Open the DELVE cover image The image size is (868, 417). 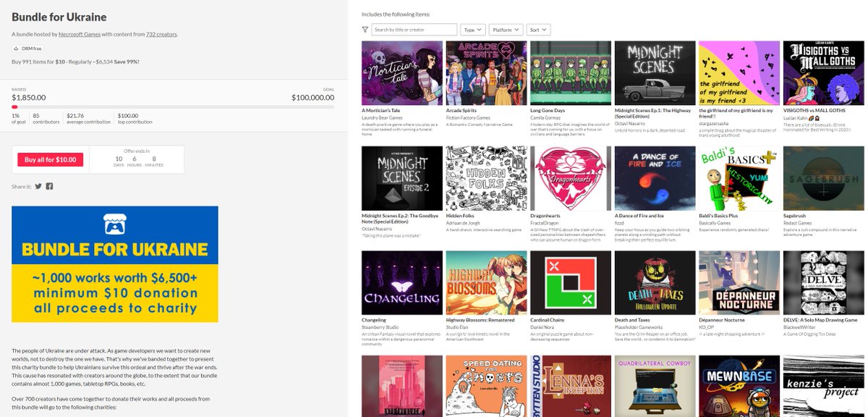tap(823, 283)
